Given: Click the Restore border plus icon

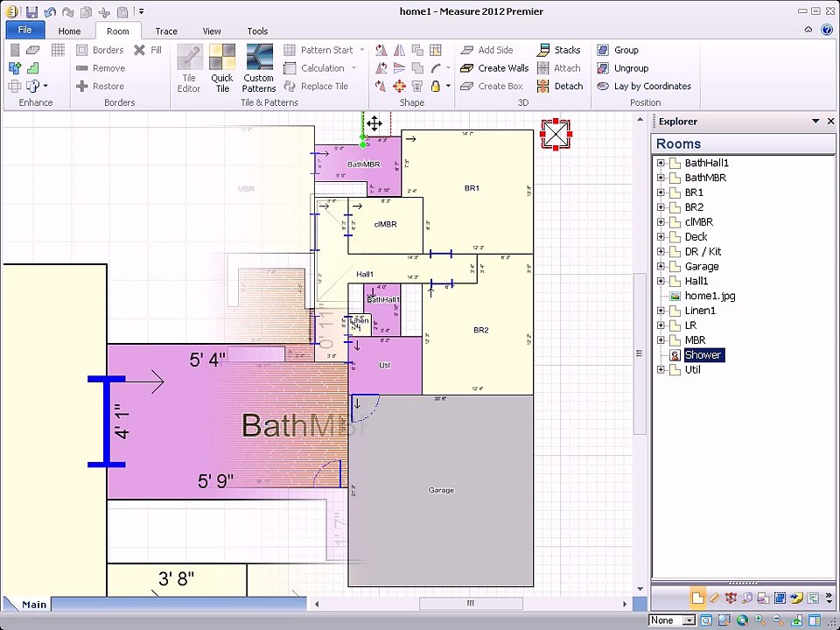Looking at the screenshot, I should pyautogui.click(x=82, y=86).
